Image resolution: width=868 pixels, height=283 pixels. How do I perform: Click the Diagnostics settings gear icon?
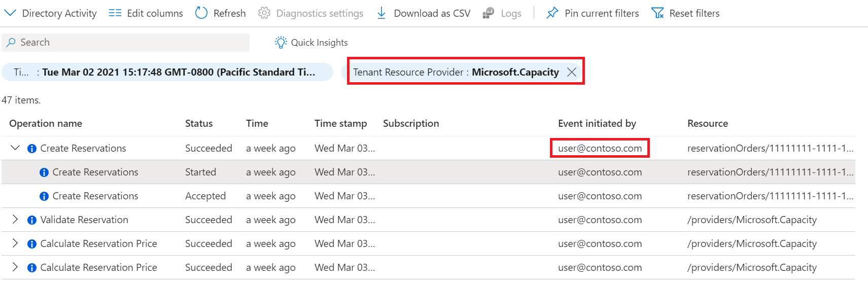click(264, 13)
